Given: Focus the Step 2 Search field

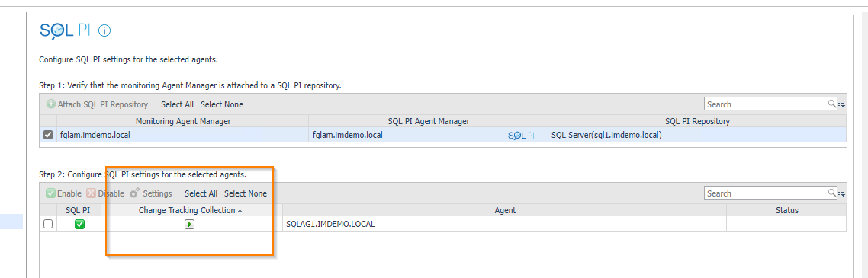Looking at the screenshot, I should click(766, 193).
